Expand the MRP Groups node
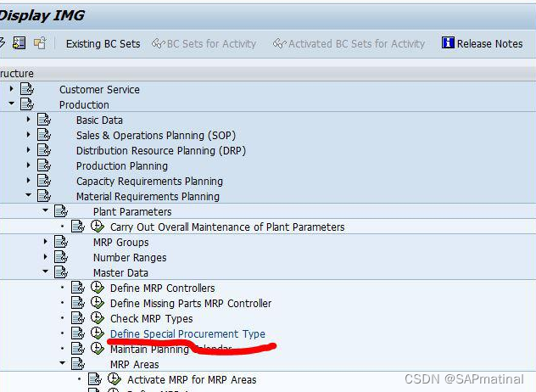 (x=46, y=242)
